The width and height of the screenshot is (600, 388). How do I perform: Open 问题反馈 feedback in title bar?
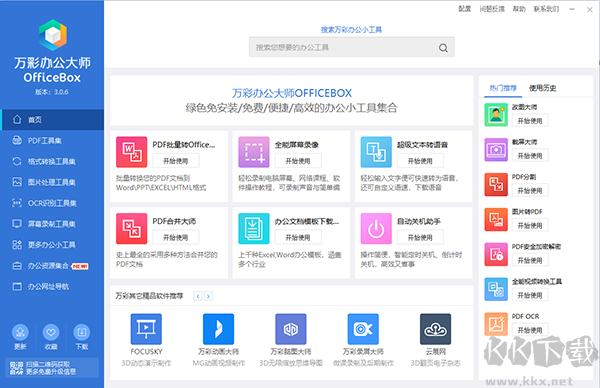click(492, 9)
